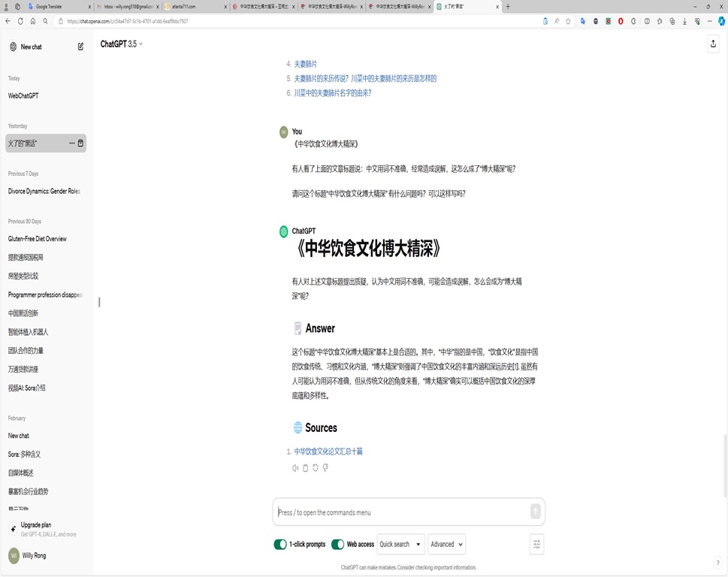This screenshot has width=728, height=577.
Task: Open link 夫妻肺片的来历传说?
Action: tap(365, 78)
